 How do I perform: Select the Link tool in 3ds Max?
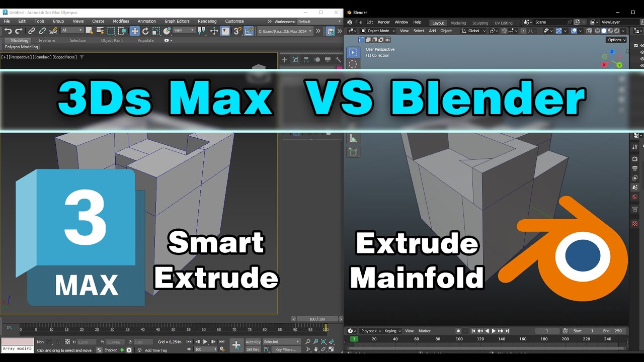click(31, 31)
